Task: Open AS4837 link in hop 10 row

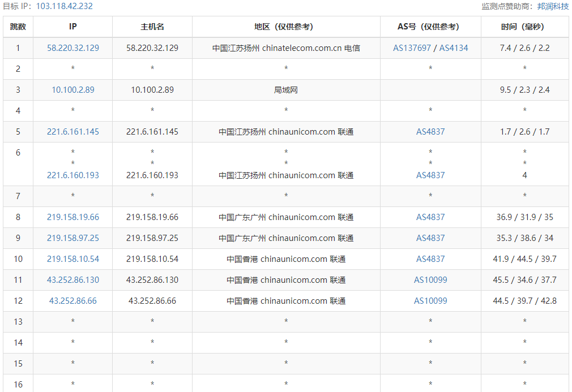Action: pyautogui.click(x=430, y=259)
